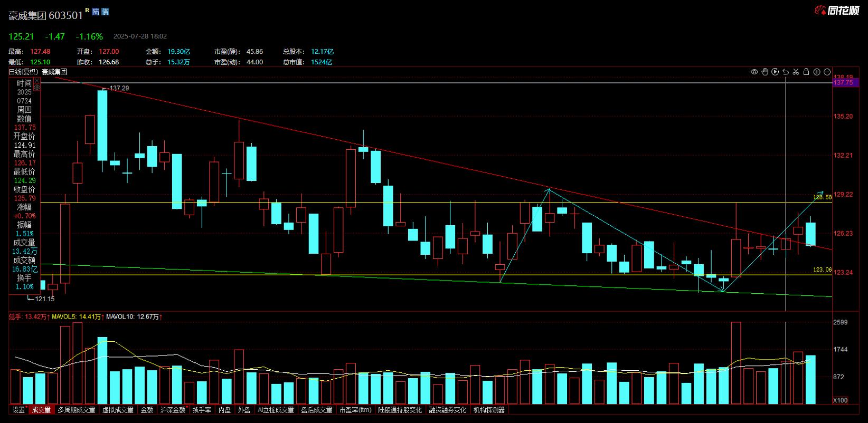This screenshot has height=423, width=868.
Task: Click the yellow R badge beside stock code
Action: (87, 10)
